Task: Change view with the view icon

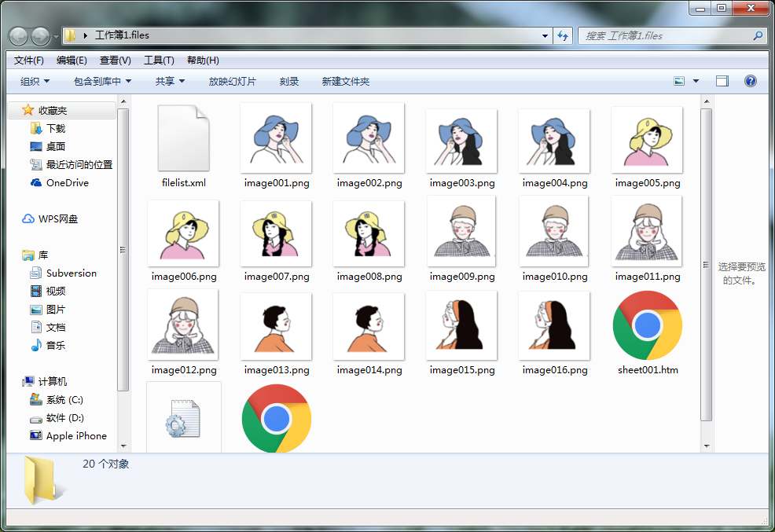Action: click(680, 81)
